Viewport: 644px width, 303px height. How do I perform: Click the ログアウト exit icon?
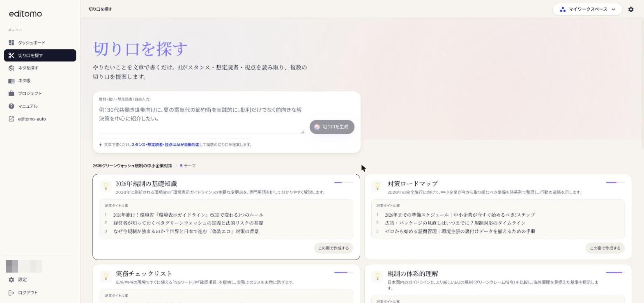11,293
